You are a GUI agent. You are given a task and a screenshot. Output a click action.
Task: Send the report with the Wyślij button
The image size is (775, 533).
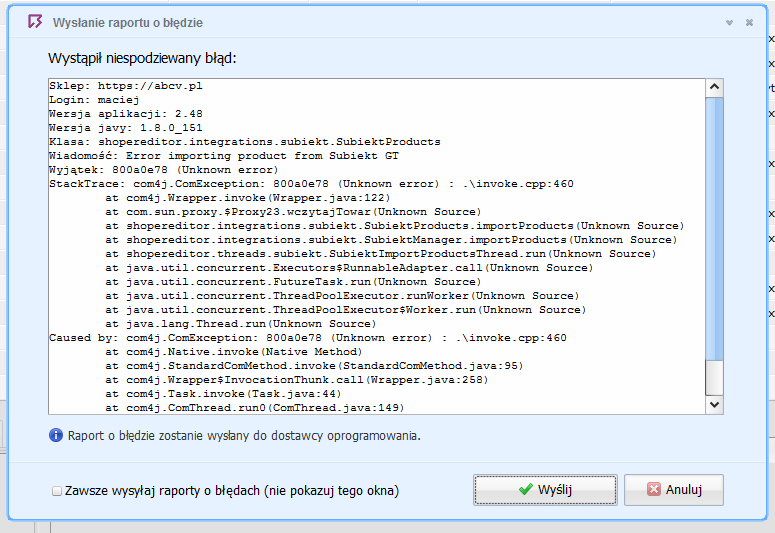(545, 490)
